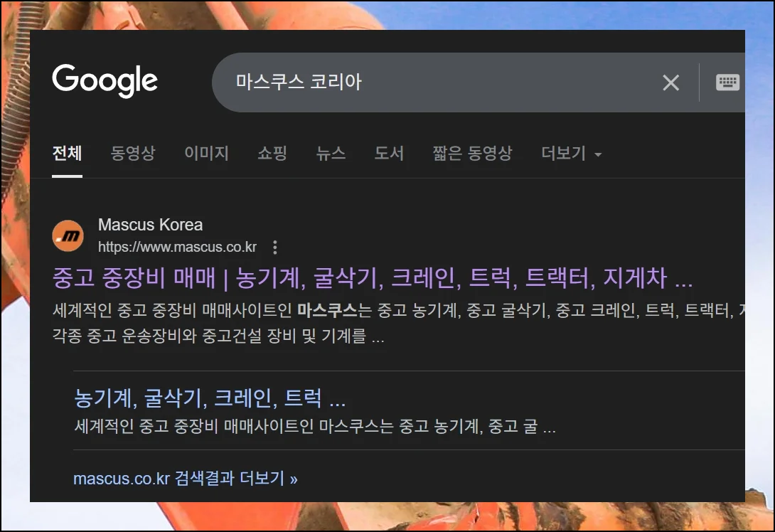
Task: Switch to the 이미지 tab
Action: click(x=207, y=154)
